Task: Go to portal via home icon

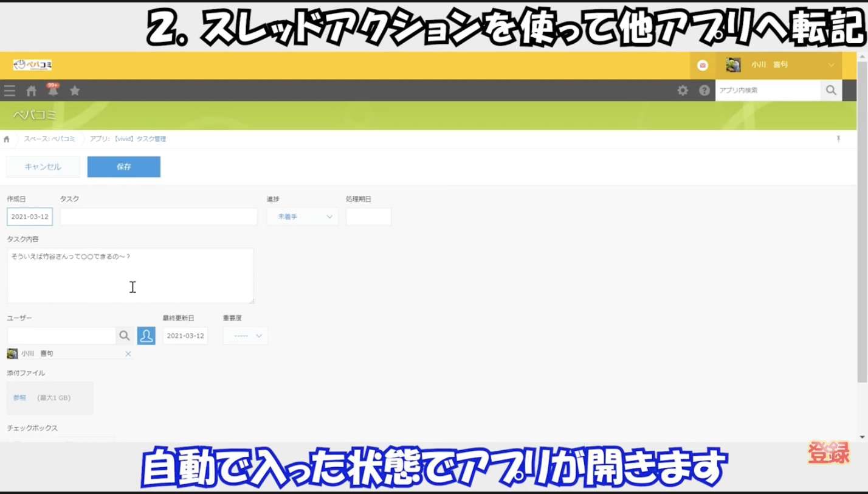Action: click(x=32, y=91)
